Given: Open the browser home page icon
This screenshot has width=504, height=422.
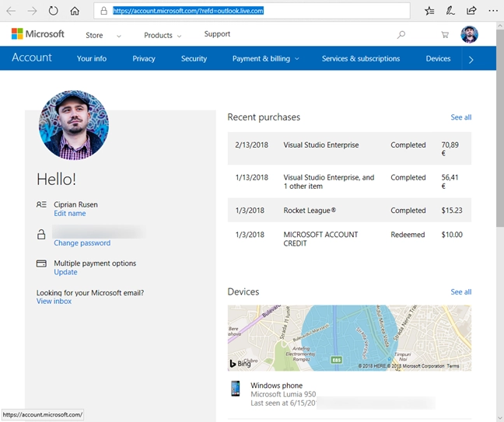Looking at the screenshot, I should pos(75,11).
